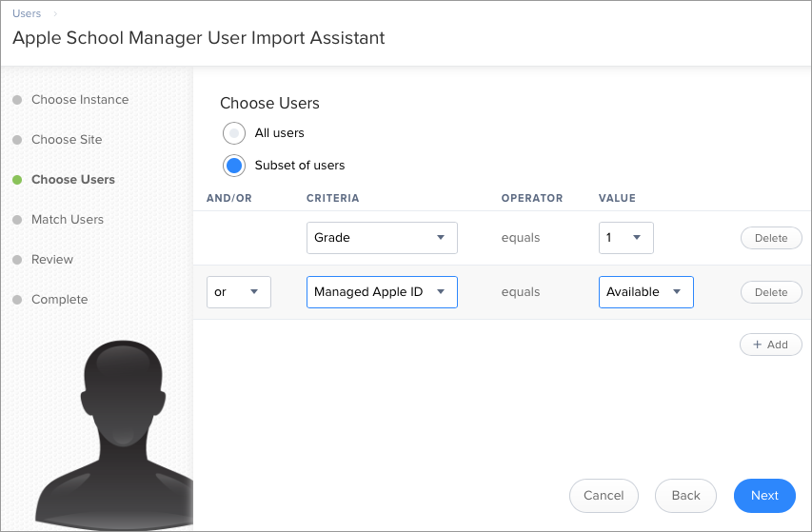
Task: Click the Next button
Action: 764,496
